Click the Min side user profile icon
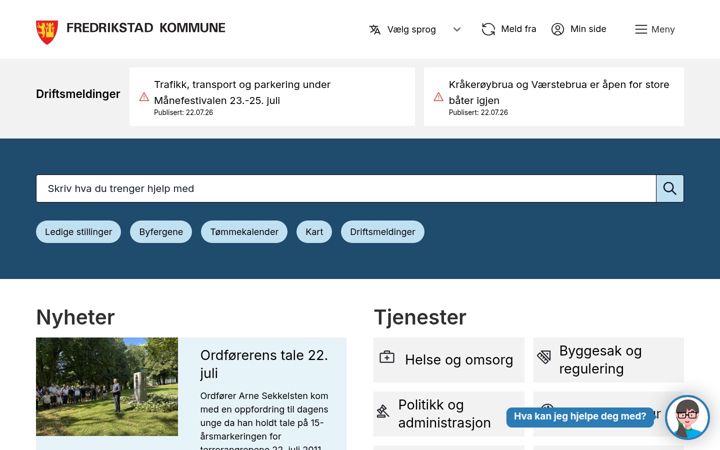Screen dimensions: 720x450 pos(557,29)
